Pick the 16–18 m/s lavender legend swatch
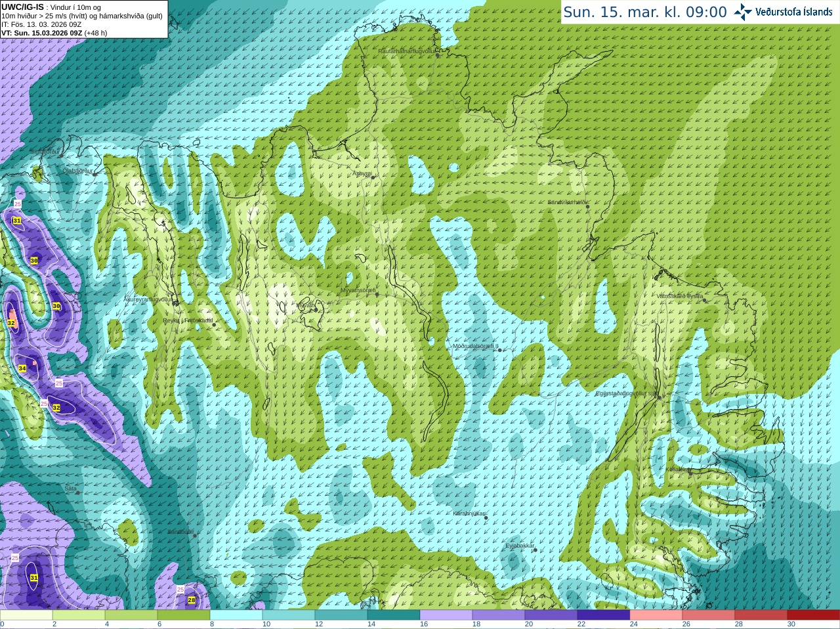Screen dimensions: 840x629 pos(446,615)
